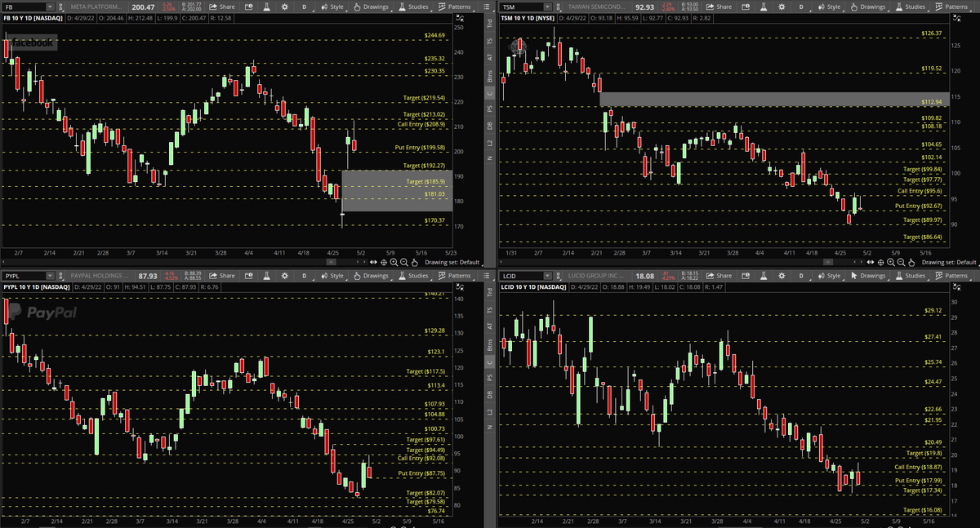Zoom in on the FB chart
Screen dimensions: 980x528
[x=394, y=263]
